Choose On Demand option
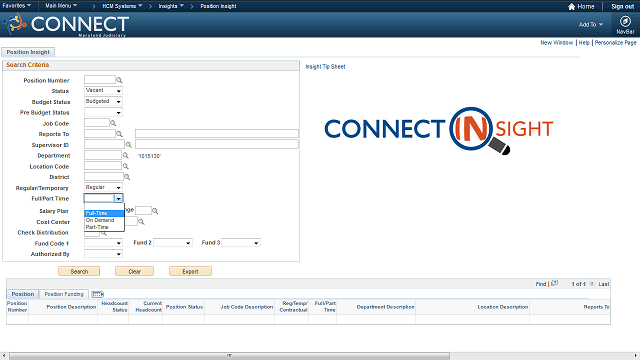The image size is (640, 360). 104,220
